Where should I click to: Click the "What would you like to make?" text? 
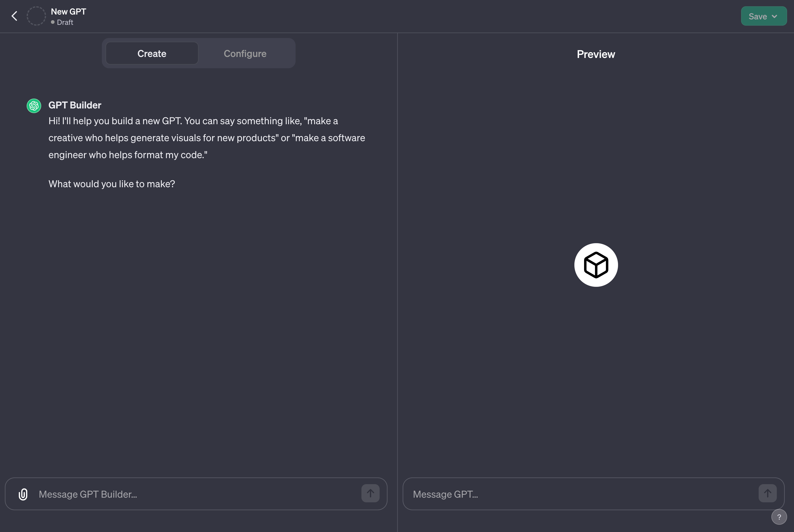[x=112, y=184]
